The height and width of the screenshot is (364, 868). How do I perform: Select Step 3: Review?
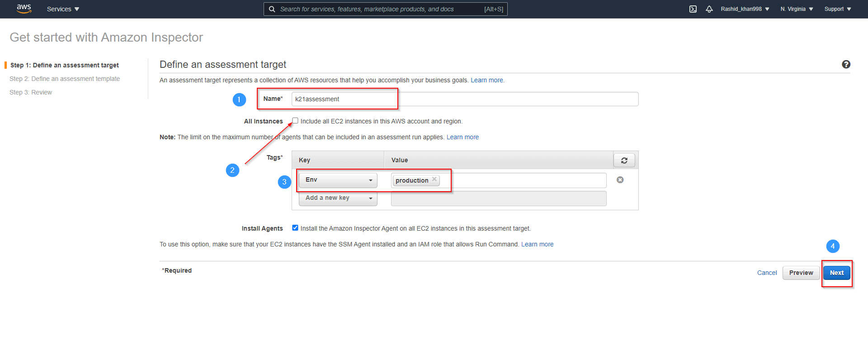click(x=31, y=92)
